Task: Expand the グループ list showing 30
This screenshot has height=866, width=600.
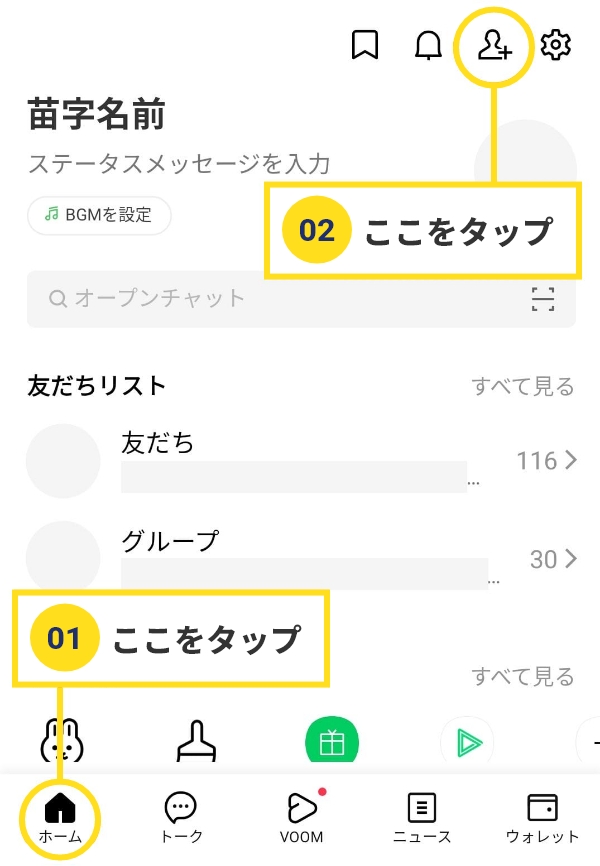Action: pos(301,557)
